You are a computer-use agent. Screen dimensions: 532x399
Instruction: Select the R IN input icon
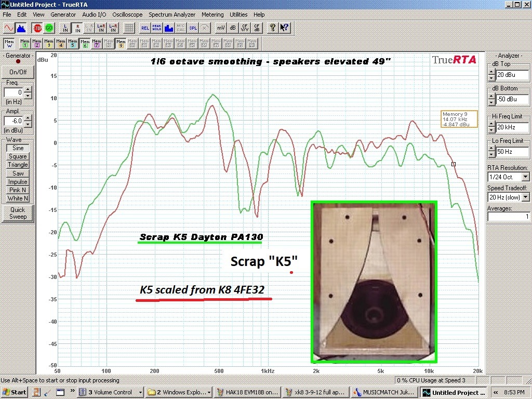point(77,28)
